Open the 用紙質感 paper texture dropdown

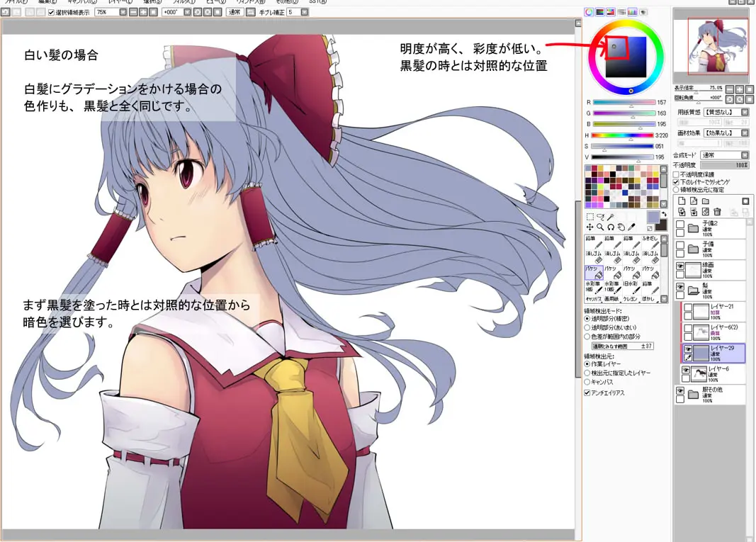point(745,112)
